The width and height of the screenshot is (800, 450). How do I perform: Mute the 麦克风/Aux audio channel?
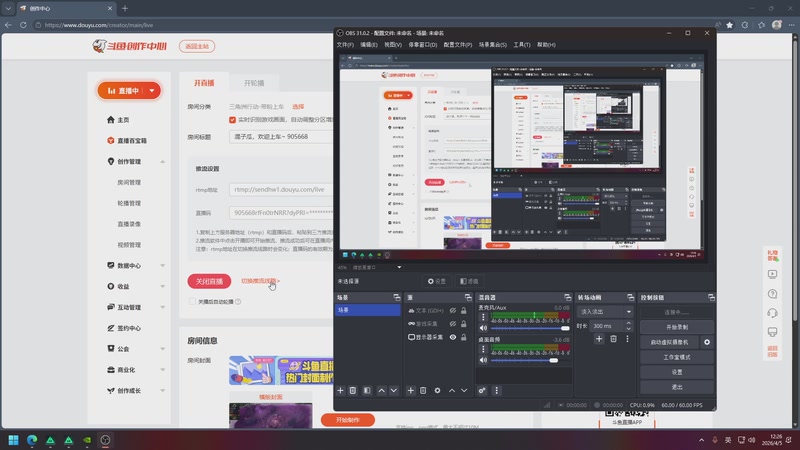(x=483, y=328)
